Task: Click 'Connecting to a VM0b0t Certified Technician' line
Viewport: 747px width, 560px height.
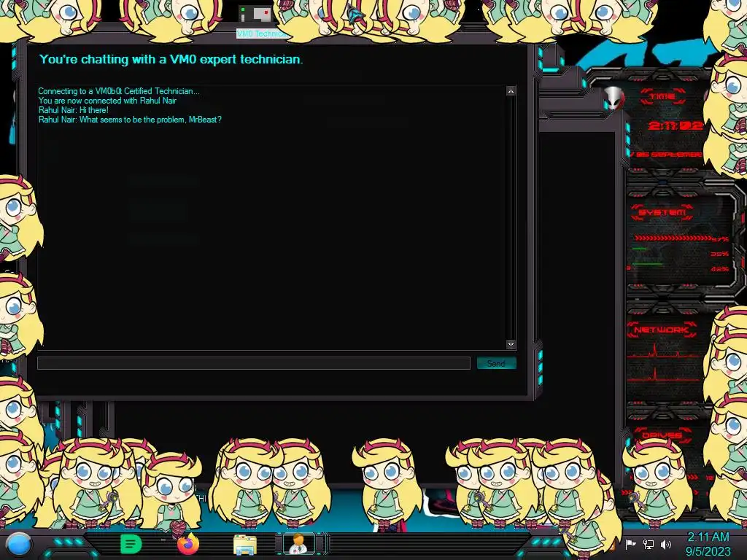Action: click(119, 91)
